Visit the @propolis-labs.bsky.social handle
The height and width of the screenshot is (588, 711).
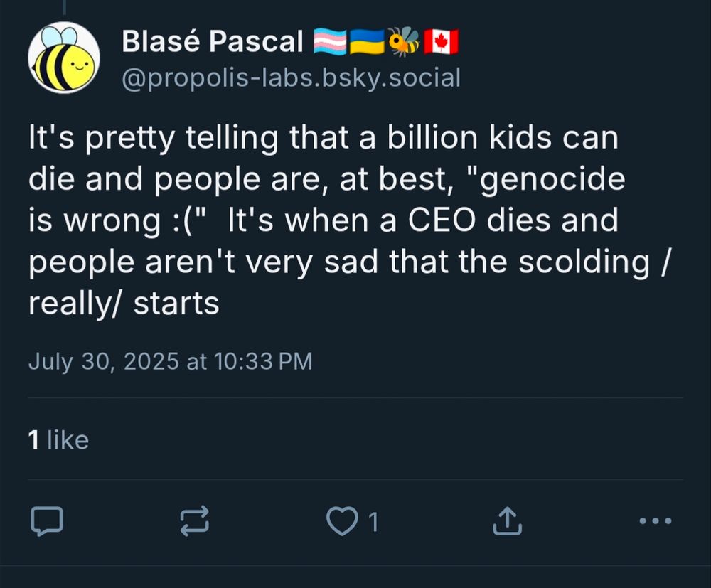(x=292, y=77)
